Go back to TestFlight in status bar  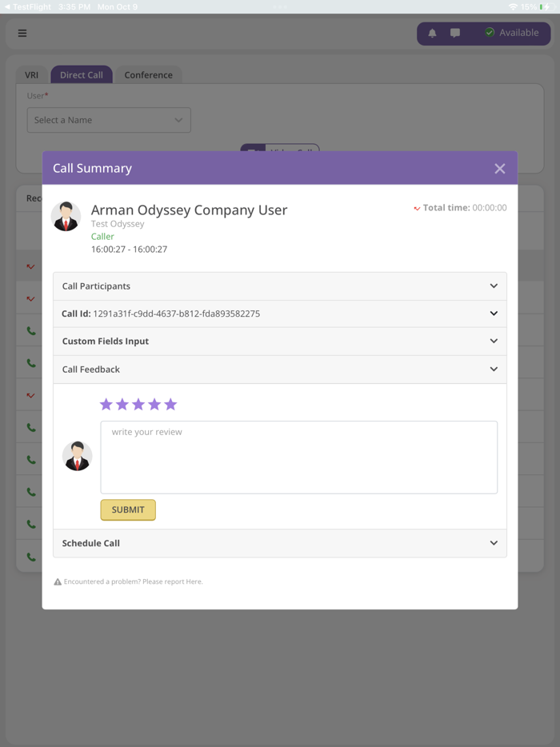click(28, 6)
